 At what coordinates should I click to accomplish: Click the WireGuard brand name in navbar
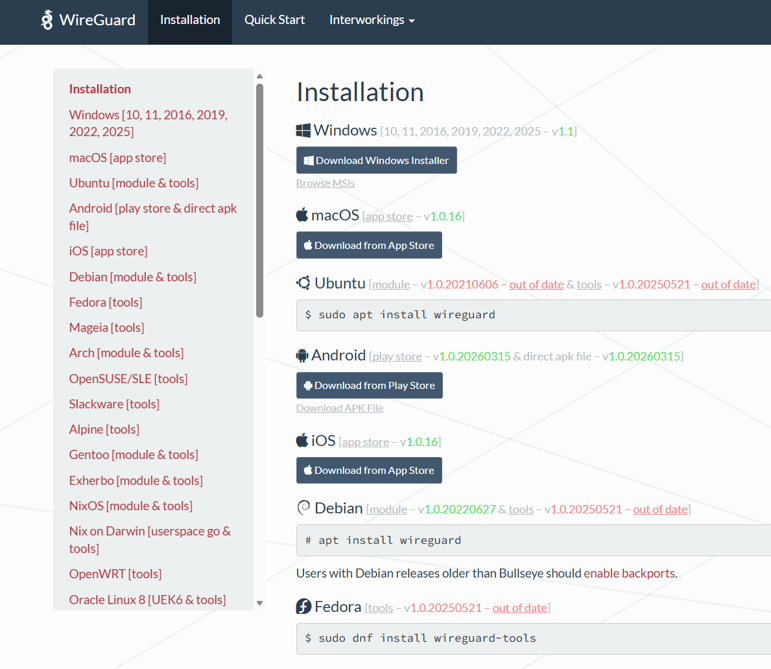point(97,20)
